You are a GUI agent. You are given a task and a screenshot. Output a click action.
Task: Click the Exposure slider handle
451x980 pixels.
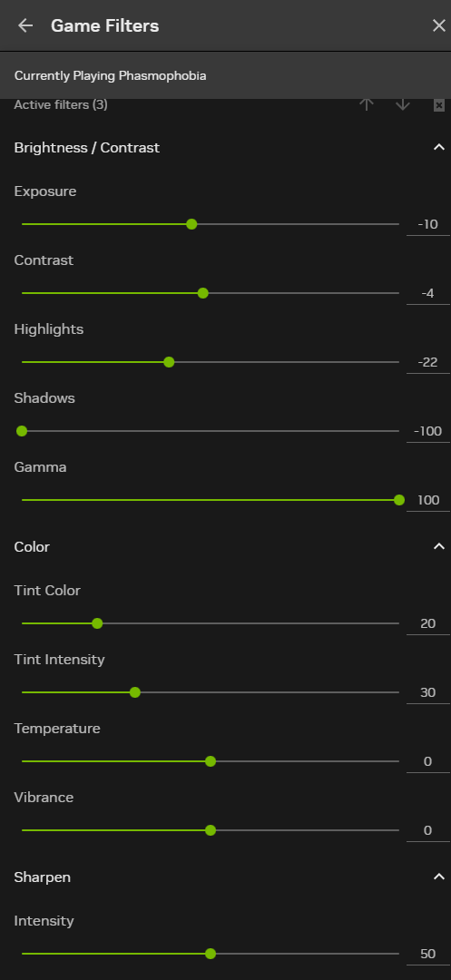pos(191,224)
